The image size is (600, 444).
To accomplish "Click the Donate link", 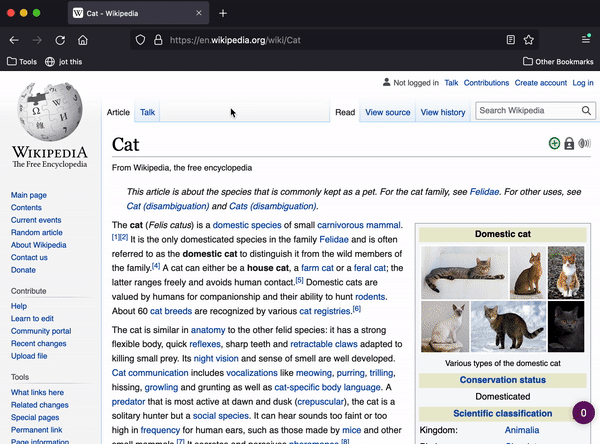I will pyautogui.click(x=23, y=270).
